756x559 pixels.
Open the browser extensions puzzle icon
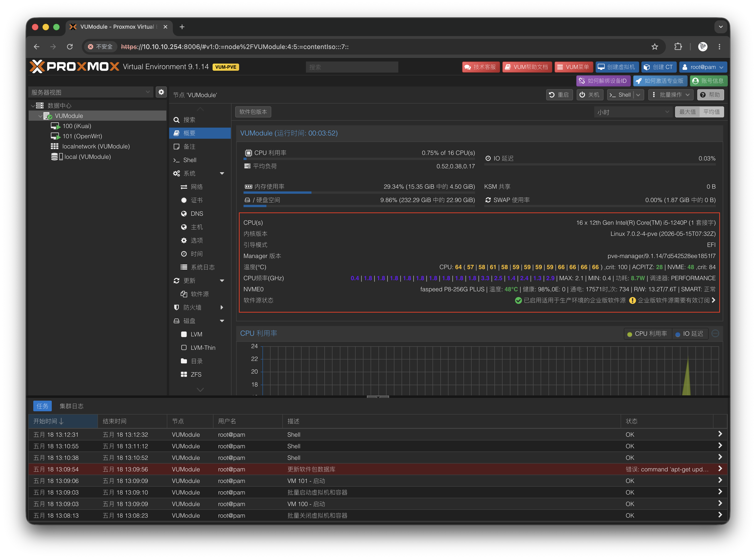pos(678,47)
